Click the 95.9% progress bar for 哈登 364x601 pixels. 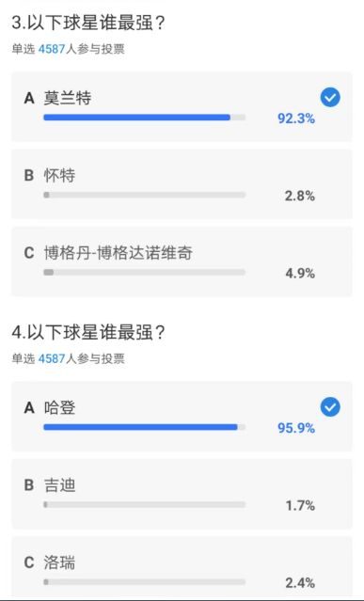click(145, 427)
